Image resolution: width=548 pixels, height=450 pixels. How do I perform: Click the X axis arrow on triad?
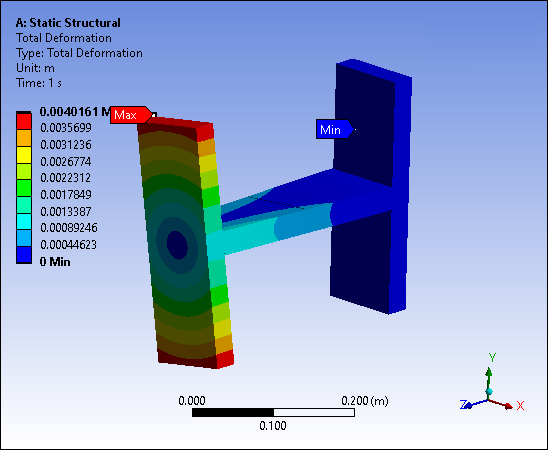(503, 404)
